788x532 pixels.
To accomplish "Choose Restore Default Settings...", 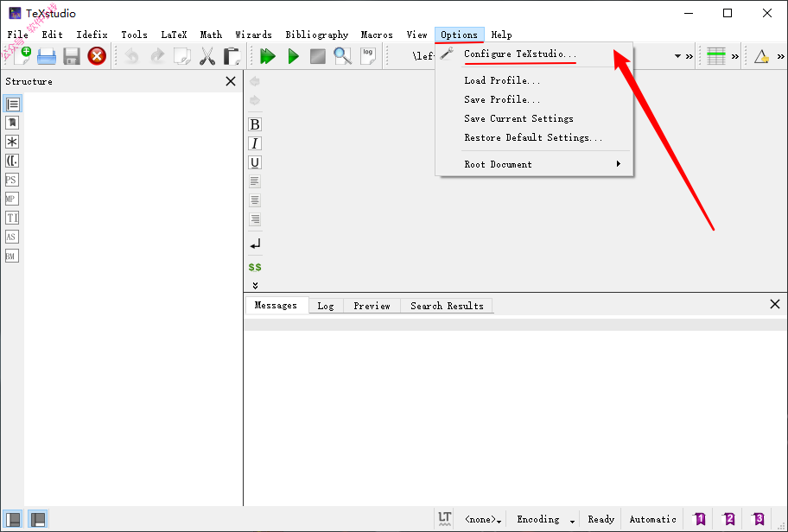I will click(x=534, y=137).
